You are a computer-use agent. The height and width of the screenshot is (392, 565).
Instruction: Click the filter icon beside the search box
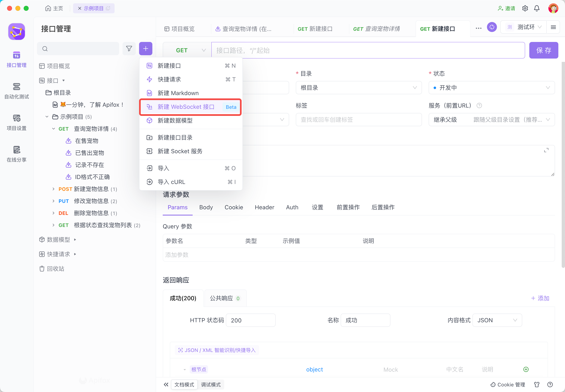(129, 49)
